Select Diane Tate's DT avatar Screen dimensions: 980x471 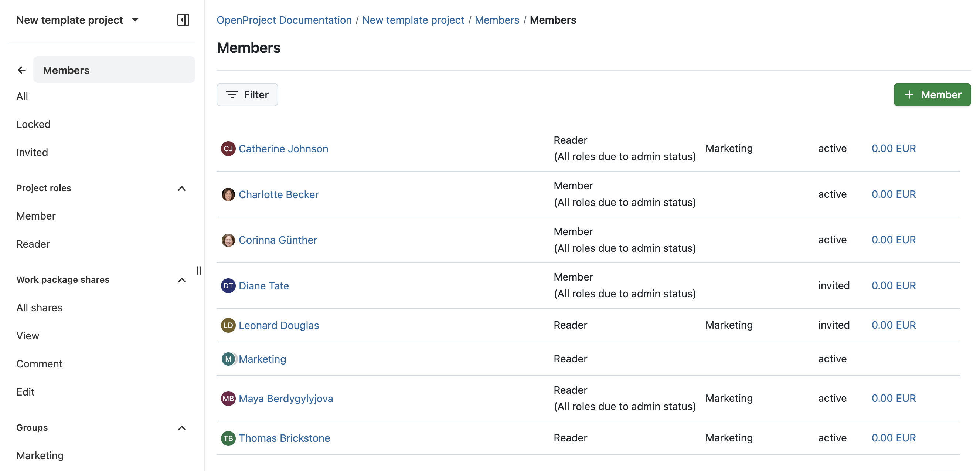(228, 285)
